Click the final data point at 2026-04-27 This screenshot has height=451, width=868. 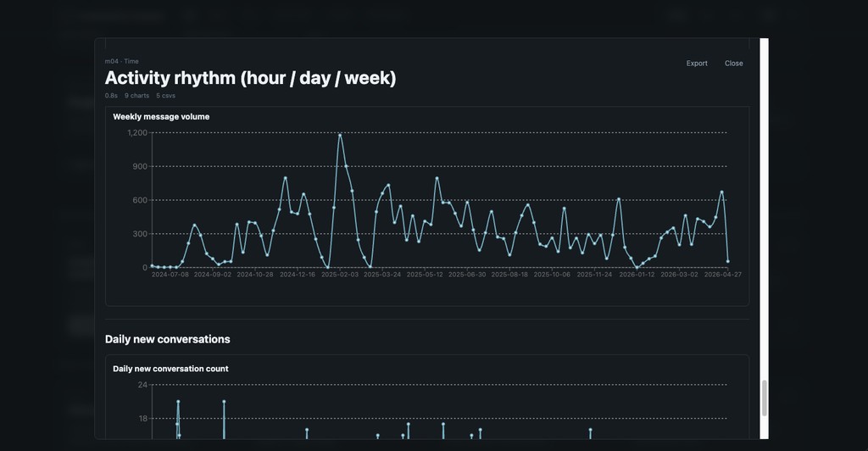pos(727,261)
